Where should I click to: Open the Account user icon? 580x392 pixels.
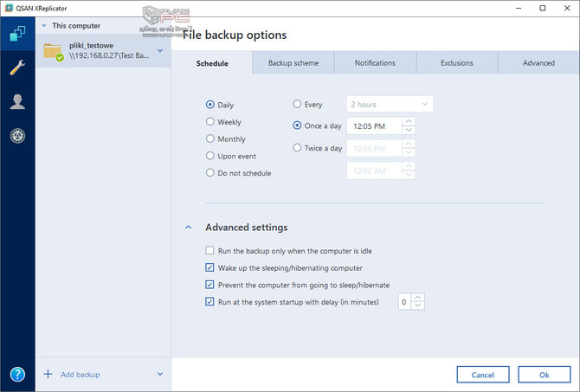coord(17,102)
